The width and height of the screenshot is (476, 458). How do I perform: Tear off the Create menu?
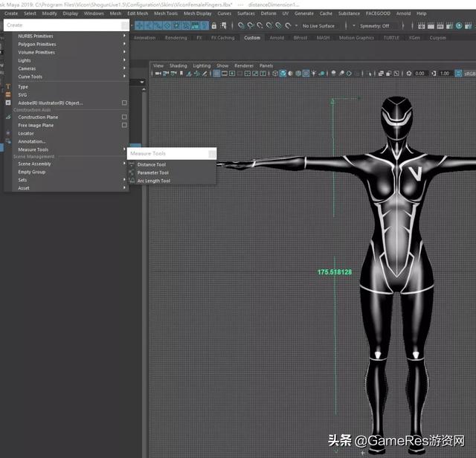[x=66, y=25]
